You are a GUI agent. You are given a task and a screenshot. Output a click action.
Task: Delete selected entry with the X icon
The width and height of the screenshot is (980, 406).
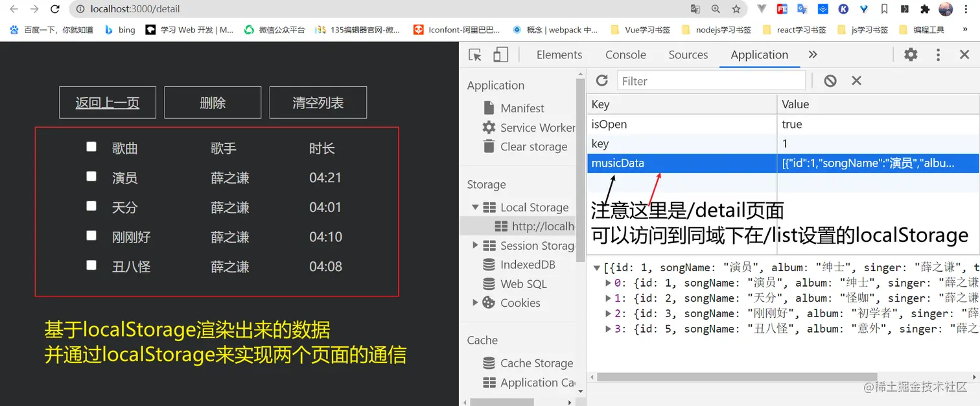(x=856, y=80)
